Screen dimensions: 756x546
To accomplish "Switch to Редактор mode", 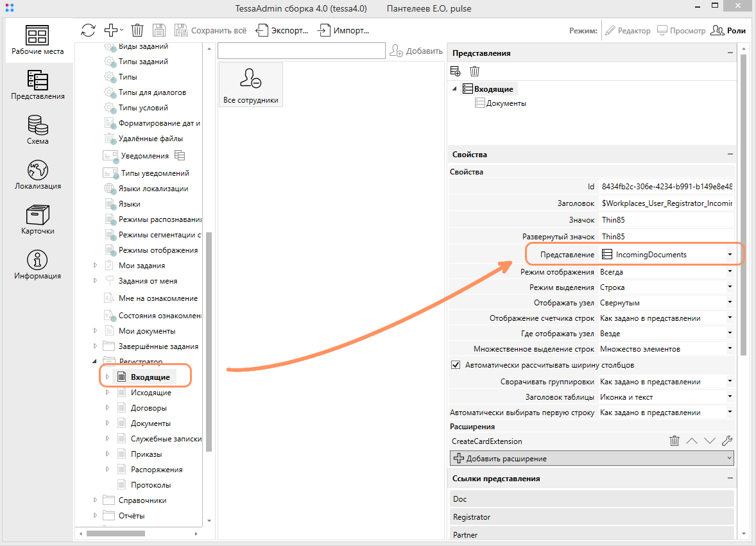I will (x=628, y=30).
